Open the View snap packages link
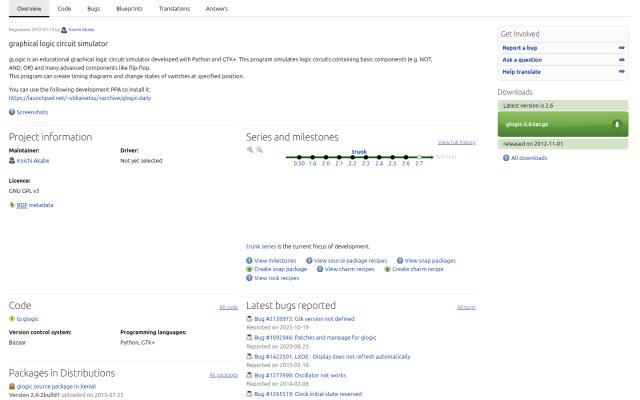The width and height of the screenshot is (640, 400). click(x=430, y=261)
